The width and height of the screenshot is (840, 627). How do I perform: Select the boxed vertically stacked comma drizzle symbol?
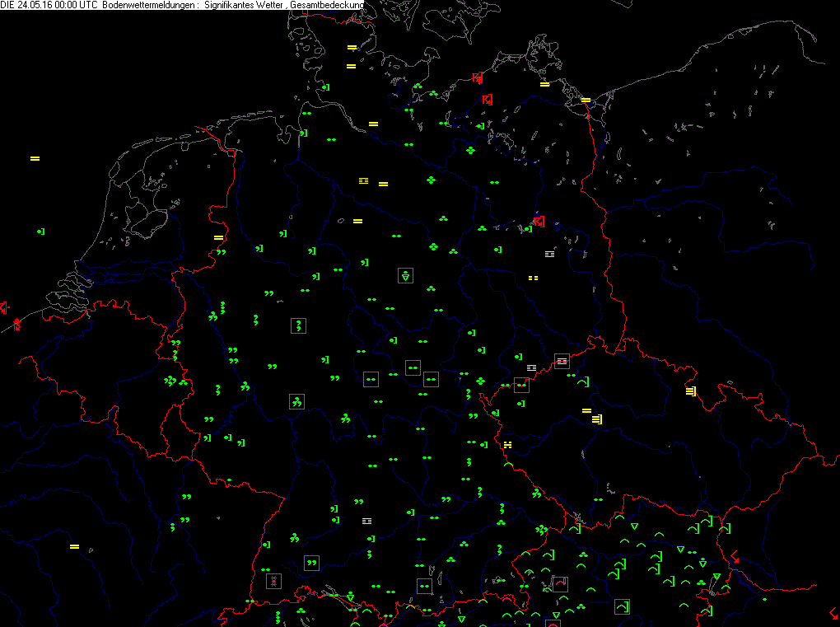pyautogui.click(x=298, y=325)
